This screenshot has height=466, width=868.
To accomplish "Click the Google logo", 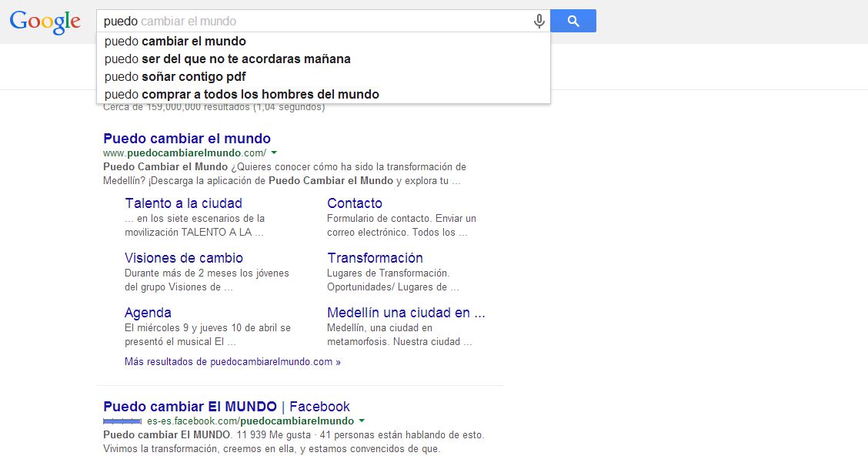I will pyautogui.click(x=45, y=22).
